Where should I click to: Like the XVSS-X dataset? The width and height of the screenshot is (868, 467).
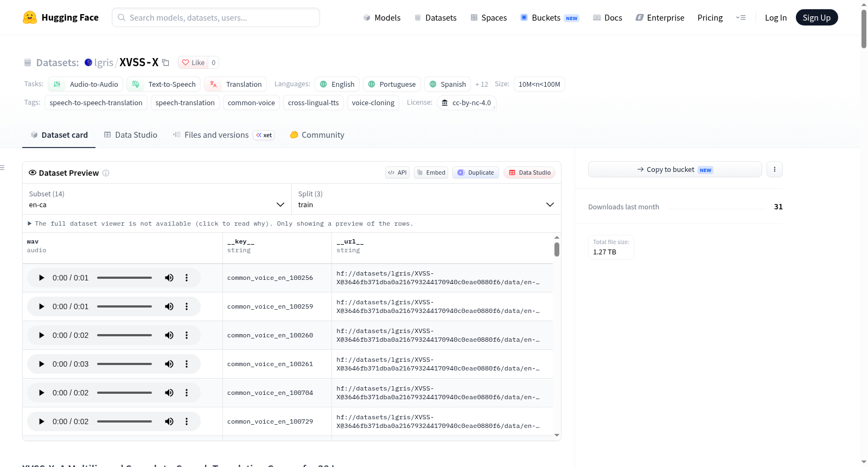193,62
